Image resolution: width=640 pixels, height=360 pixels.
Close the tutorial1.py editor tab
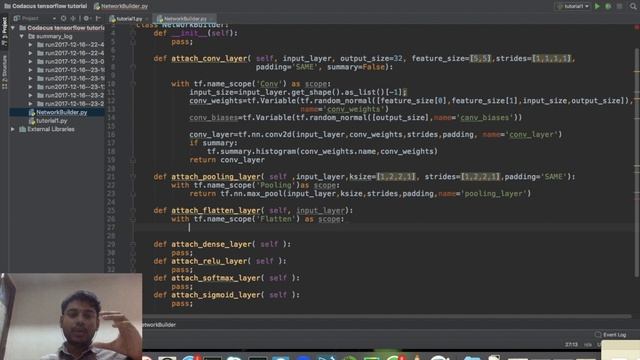(147, 19)
